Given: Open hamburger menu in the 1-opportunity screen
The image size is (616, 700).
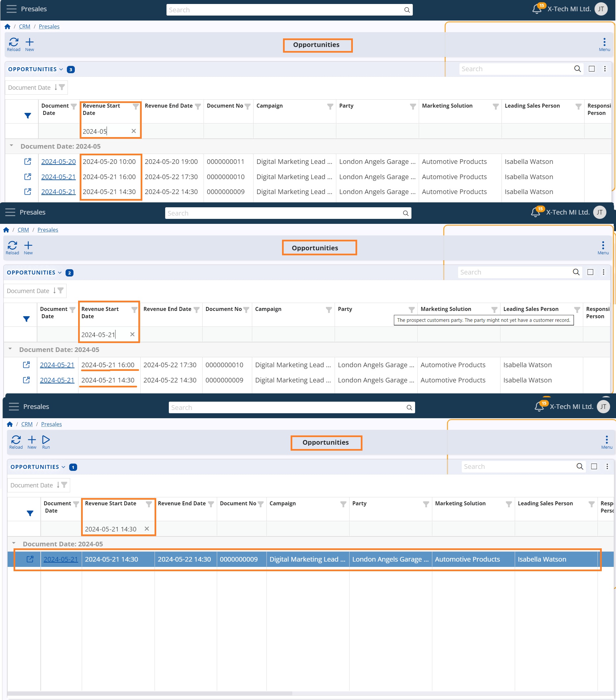Looking at the screenshot, I should tap(14, 407).
